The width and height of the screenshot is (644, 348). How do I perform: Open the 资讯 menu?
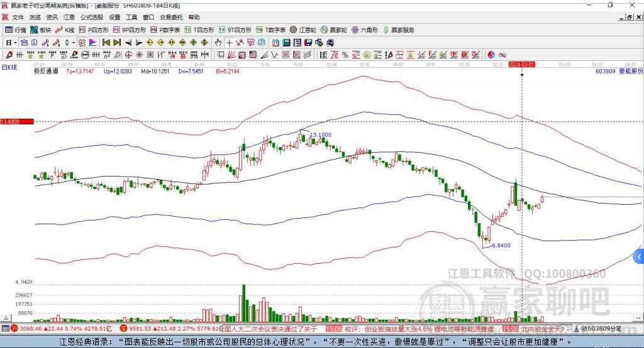click(x=52, y=17)
